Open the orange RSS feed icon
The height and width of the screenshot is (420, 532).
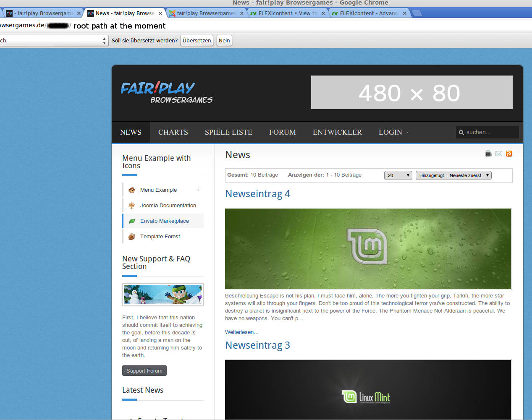[509, 154]
